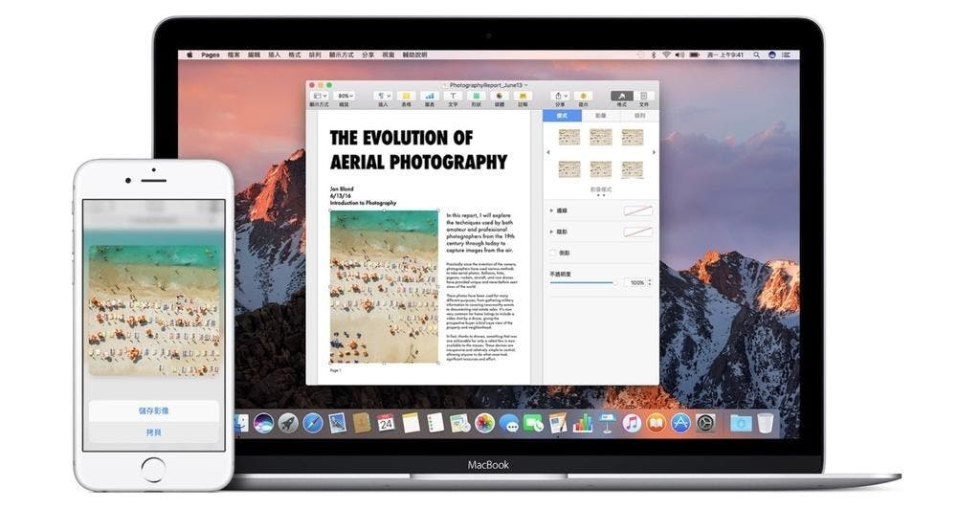This screenshot has height=509, width=980.
Task: Click the Shape (形狀) toolbar icon
Action: [x=477, y=97]
